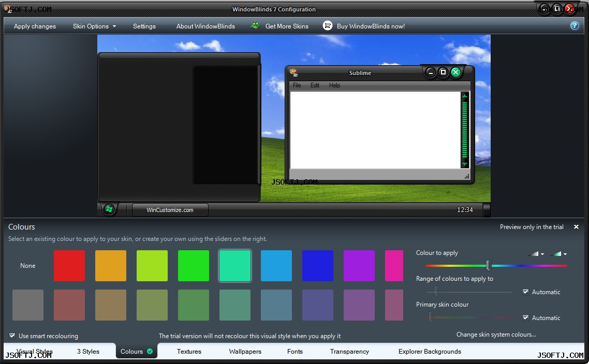Pick the muted indigo swatch
Screen dimensions: 589x364
click(318, 305)
